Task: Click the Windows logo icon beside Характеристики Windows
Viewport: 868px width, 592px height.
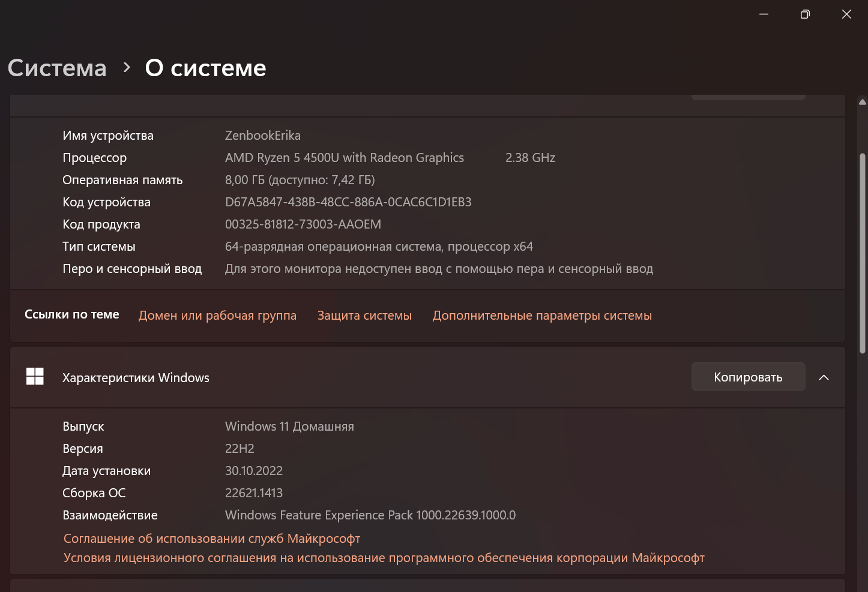Action: 35,377
